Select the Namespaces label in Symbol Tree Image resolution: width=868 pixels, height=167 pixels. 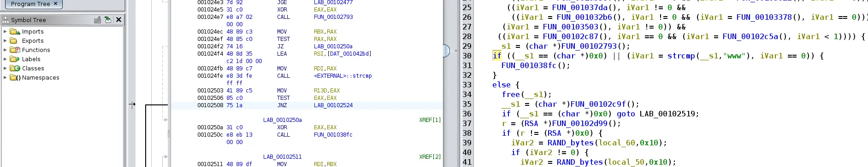coord(41,77)
